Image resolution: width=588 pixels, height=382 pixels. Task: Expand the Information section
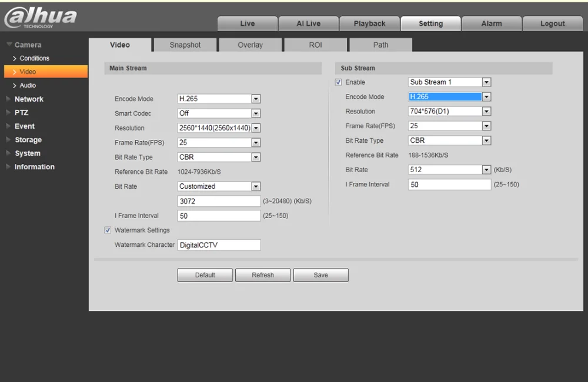(31, 167)
